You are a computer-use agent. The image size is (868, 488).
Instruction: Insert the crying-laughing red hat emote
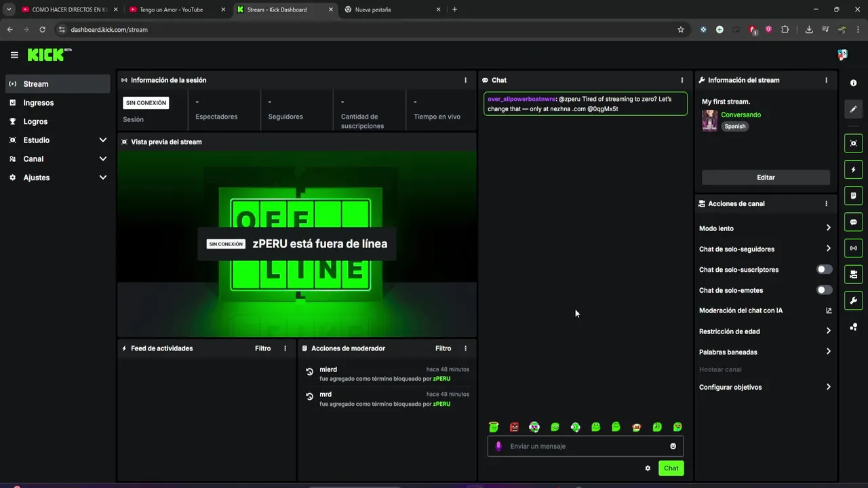point(636,427)
